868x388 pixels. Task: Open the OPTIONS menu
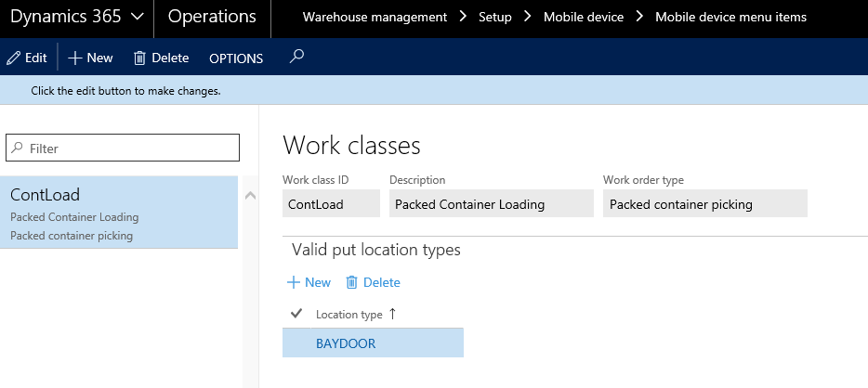coord(236,58)
